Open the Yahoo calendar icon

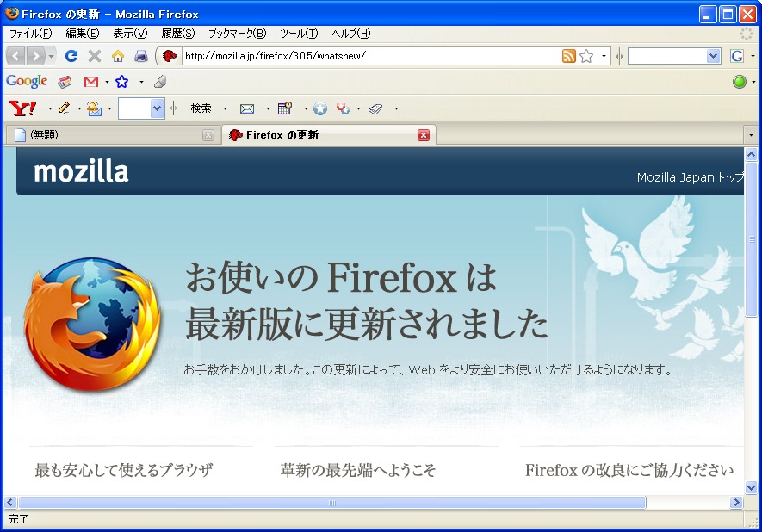[285, 108]
